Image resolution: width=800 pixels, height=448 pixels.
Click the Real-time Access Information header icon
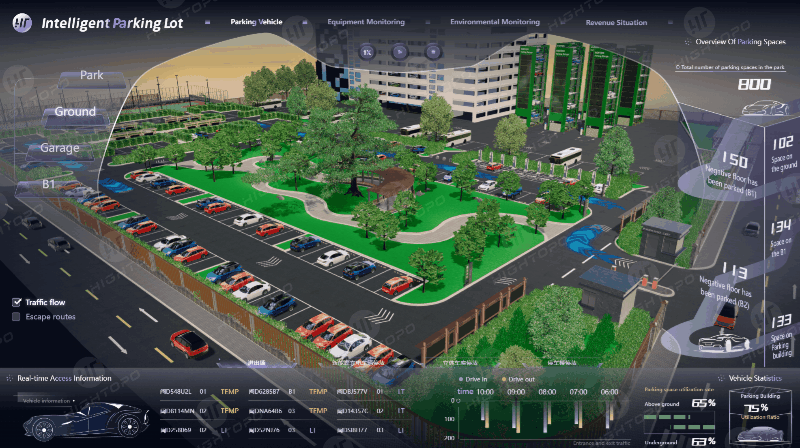(9, 379)
